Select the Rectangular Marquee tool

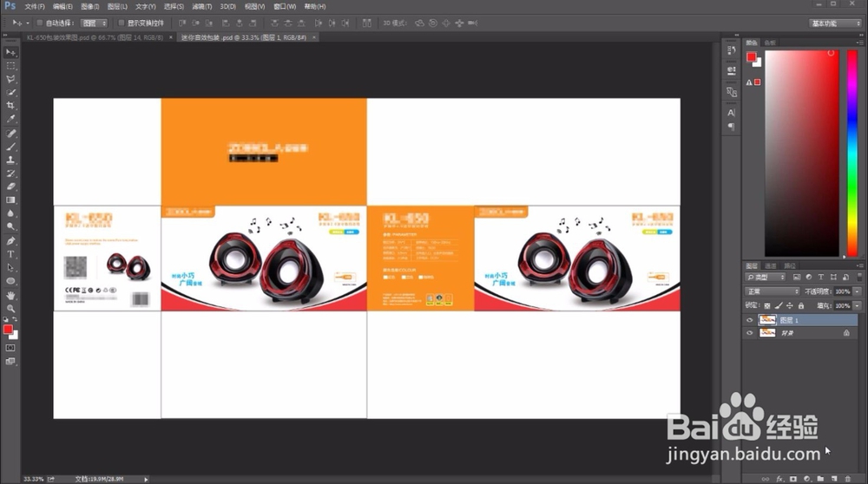pos(10,66)
